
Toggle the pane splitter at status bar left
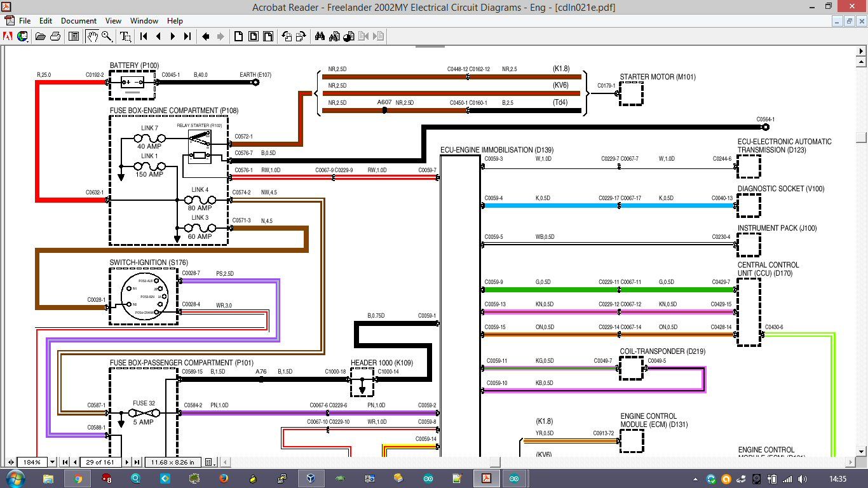point(11,462)
